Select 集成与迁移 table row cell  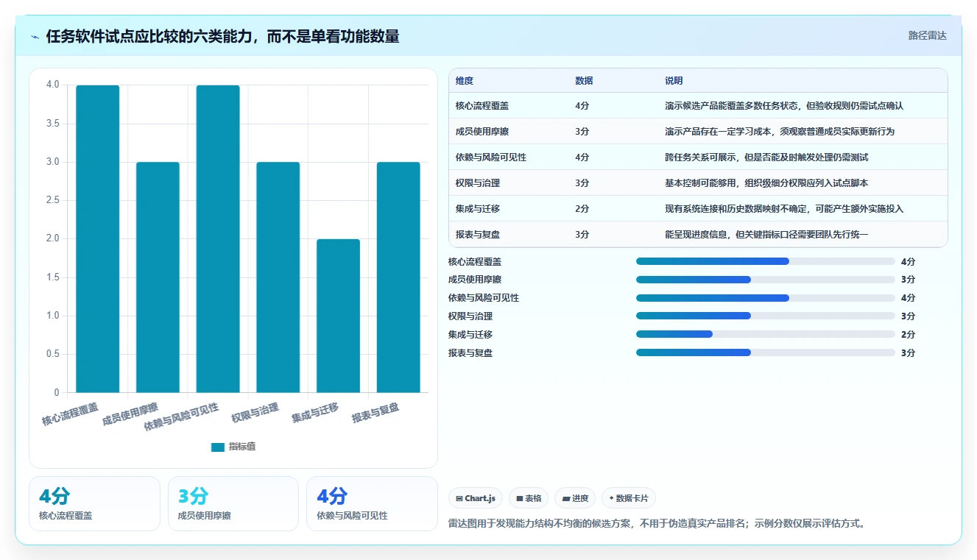click(478, 209)
